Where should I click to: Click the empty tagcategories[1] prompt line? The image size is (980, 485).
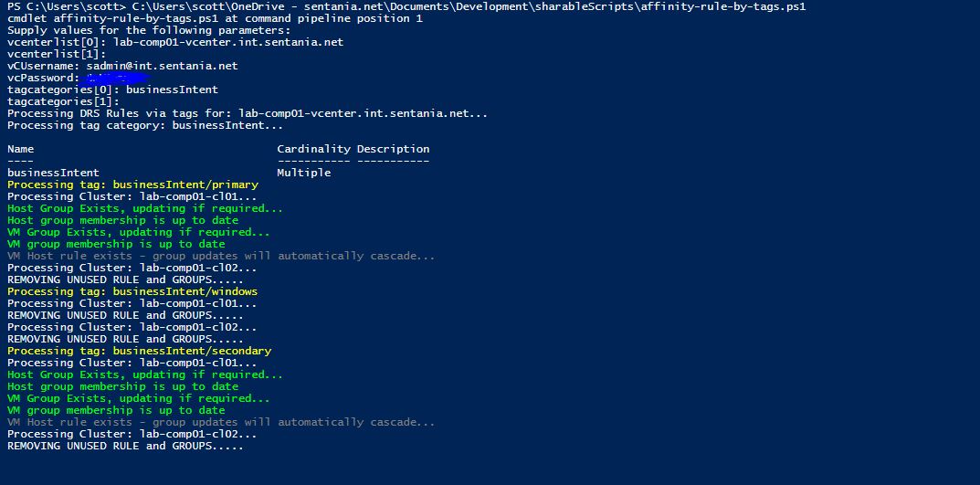click(63, 102)
